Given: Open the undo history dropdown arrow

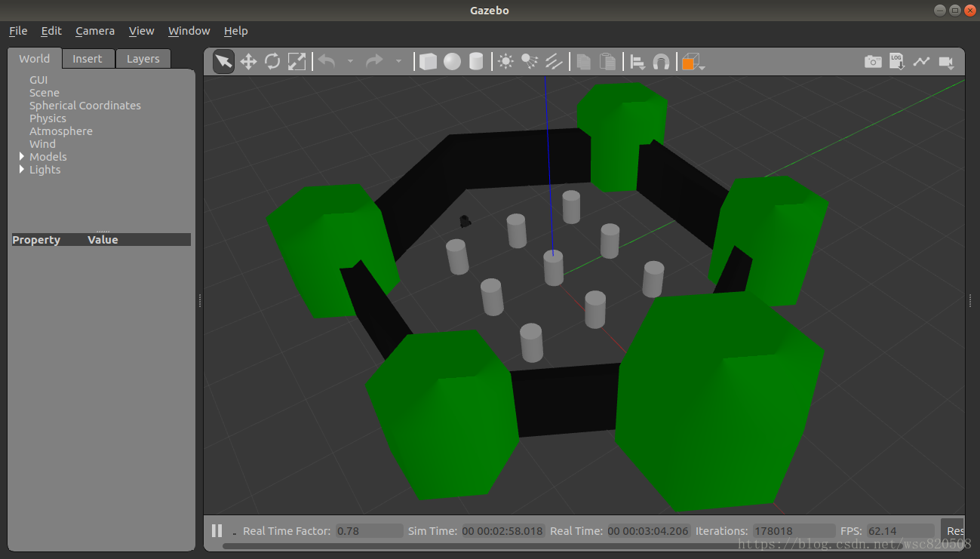Looking at the screenshot, I should point(350,62).
